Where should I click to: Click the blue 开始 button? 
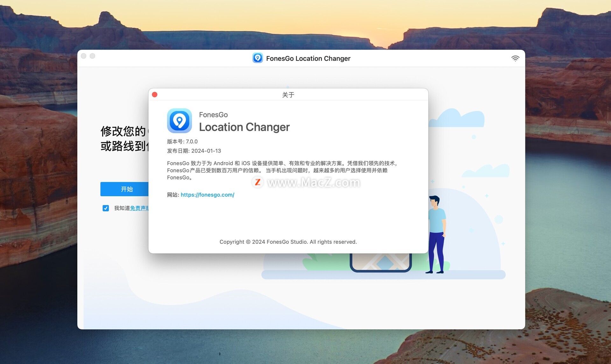[x=125, y=189]
